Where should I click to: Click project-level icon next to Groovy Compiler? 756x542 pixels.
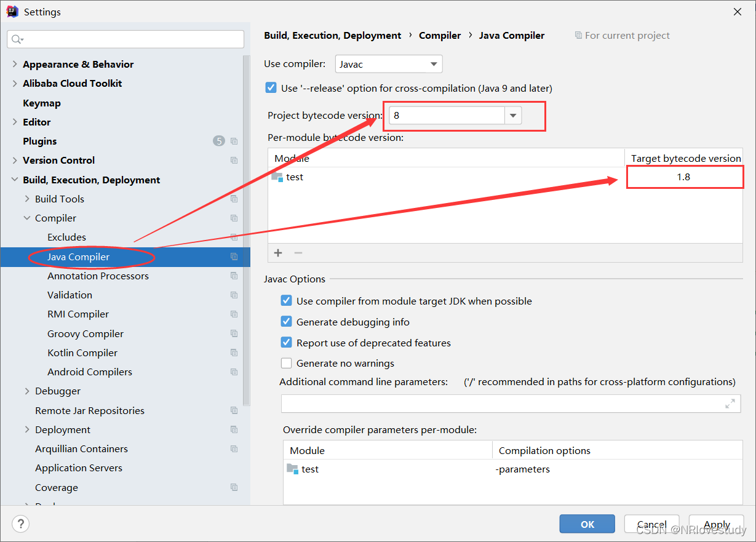coord(234,333)
